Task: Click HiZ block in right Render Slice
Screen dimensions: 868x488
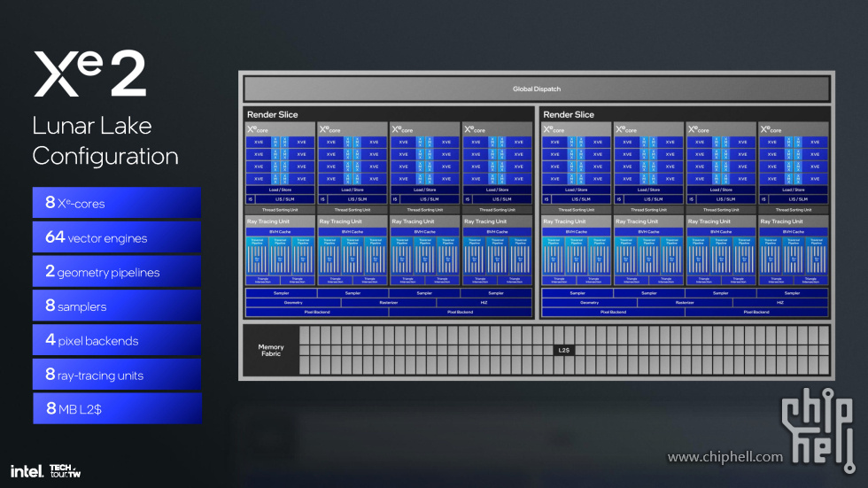Action: tap(780, 303)
